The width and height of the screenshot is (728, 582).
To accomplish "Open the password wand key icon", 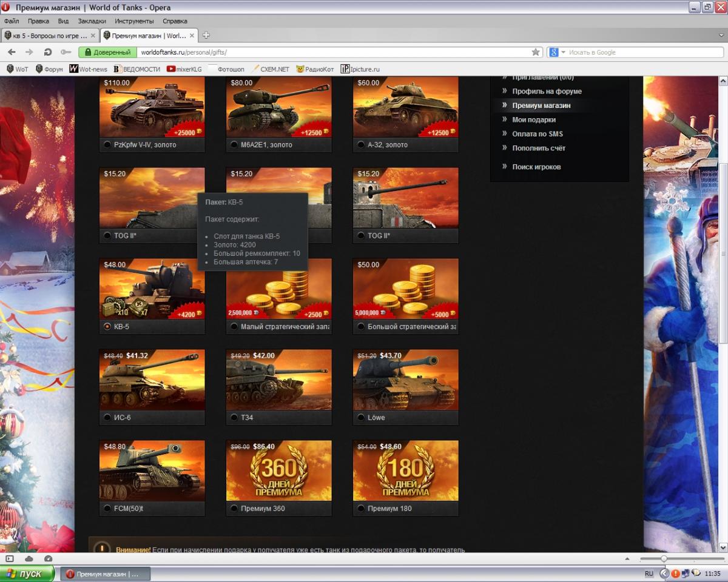I will [66, 52].
